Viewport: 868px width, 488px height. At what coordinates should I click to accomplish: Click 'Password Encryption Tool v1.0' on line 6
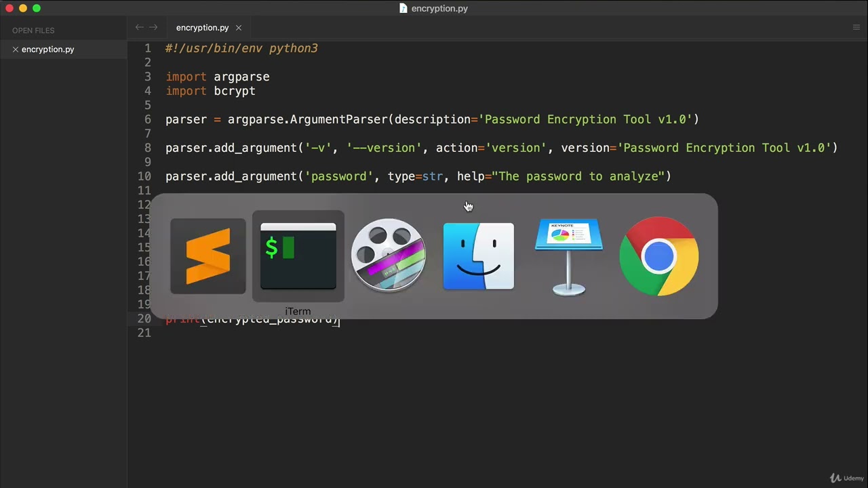[x=585, y=119]
